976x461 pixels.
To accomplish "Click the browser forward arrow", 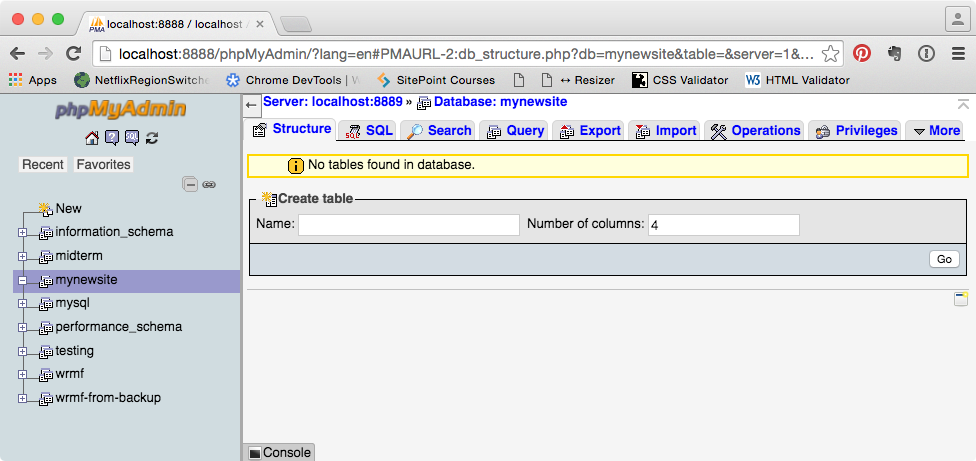I will point(45,54).
